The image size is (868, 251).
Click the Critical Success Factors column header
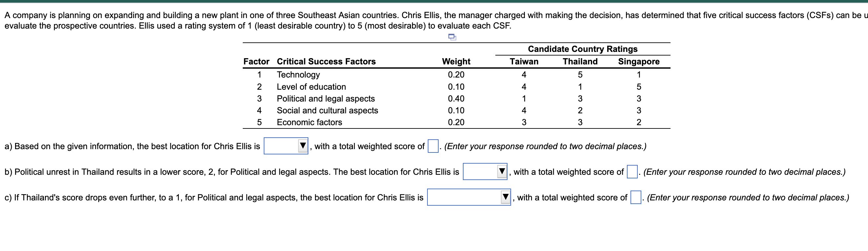click(326, 61)
